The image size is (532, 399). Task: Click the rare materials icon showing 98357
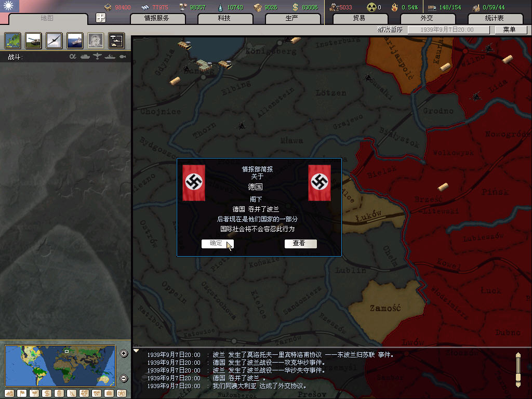coord(183,7)
